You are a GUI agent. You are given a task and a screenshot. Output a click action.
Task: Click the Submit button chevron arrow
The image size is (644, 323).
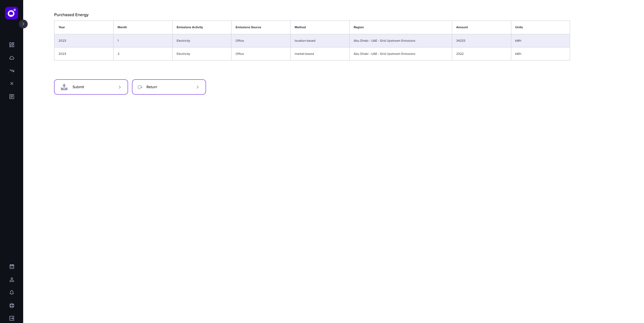click(120, 87)
